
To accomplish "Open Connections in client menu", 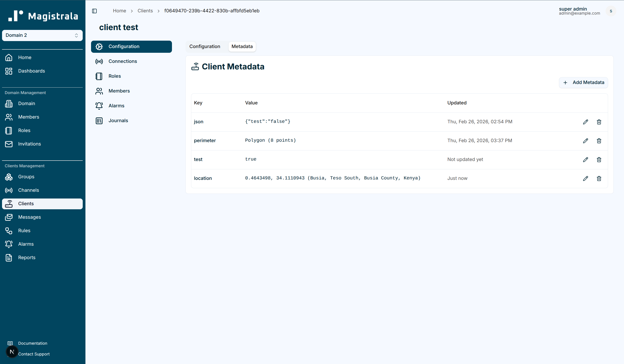I will pyautogui.click(x=123, y=61).
